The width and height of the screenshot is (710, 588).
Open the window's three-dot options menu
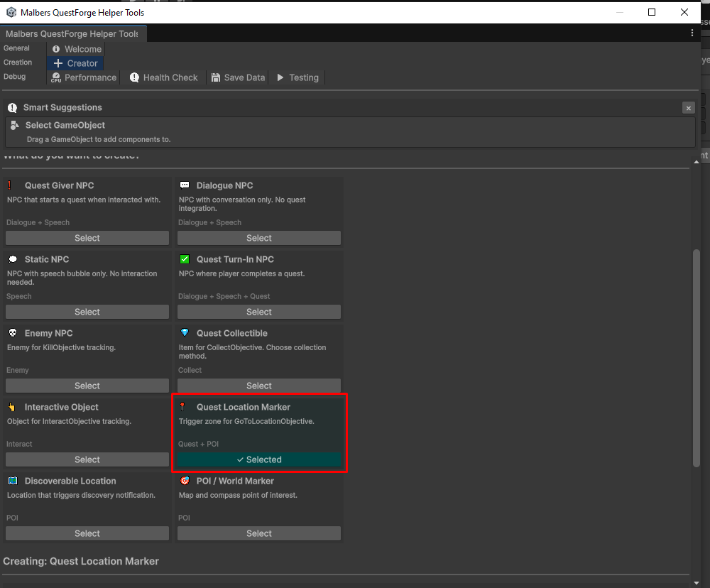click(x=692, y=33)
